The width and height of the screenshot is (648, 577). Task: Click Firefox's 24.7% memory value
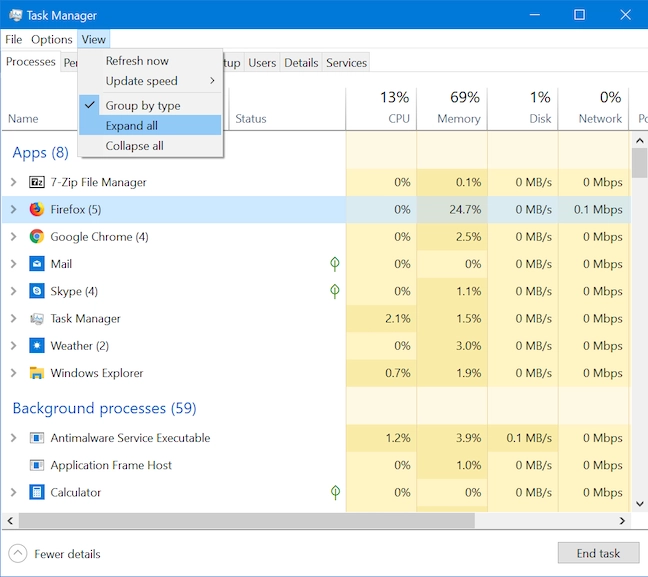(x=465, y=210)
